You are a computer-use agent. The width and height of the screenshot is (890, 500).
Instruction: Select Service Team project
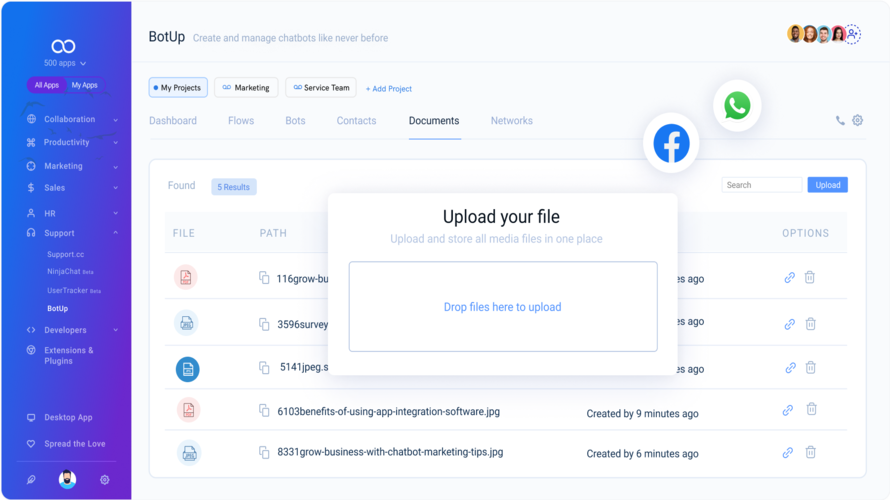(x=321, y=87)
